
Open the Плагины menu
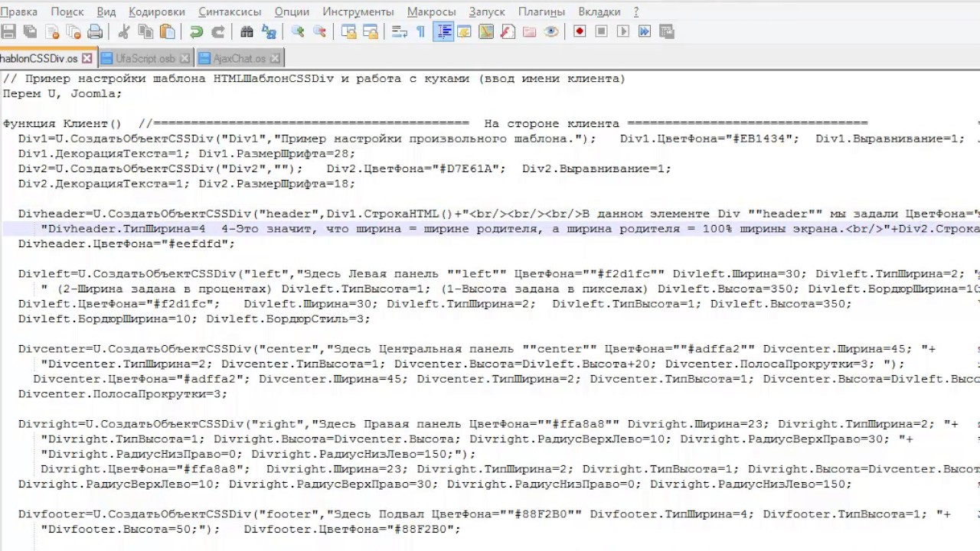tap(541, 11)
